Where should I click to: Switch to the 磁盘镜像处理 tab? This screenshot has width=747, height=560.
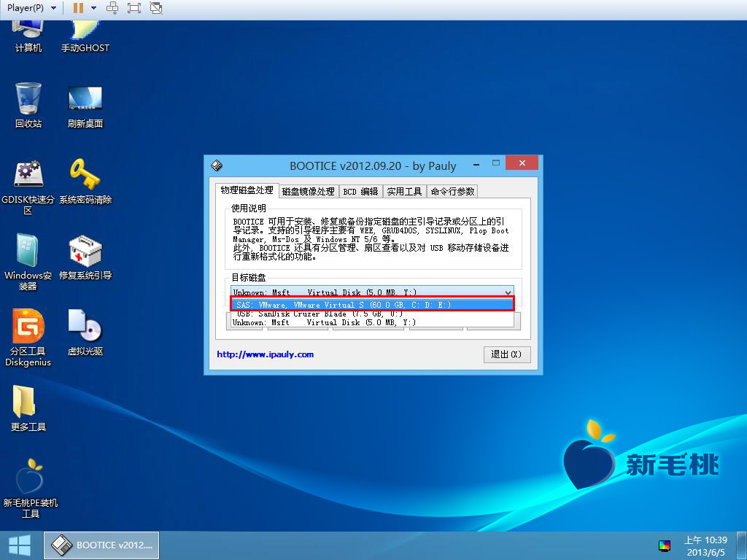[x=308, y=192]
